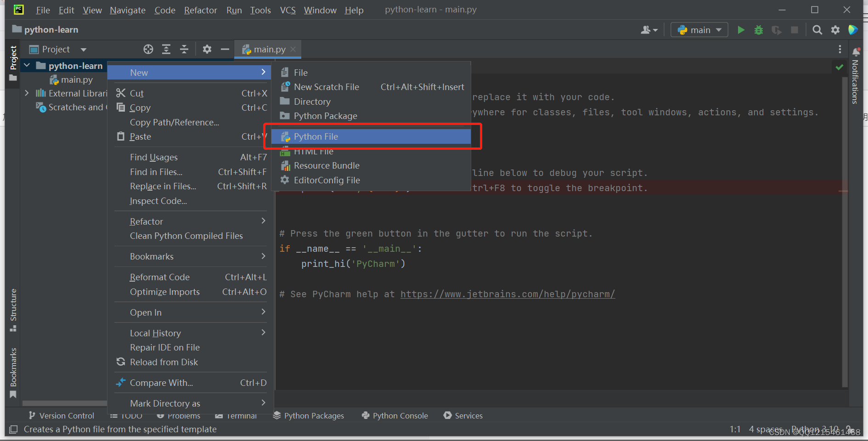Select opened file locate target icon
This screenshot has width=868, height=441.
(148, 49)
